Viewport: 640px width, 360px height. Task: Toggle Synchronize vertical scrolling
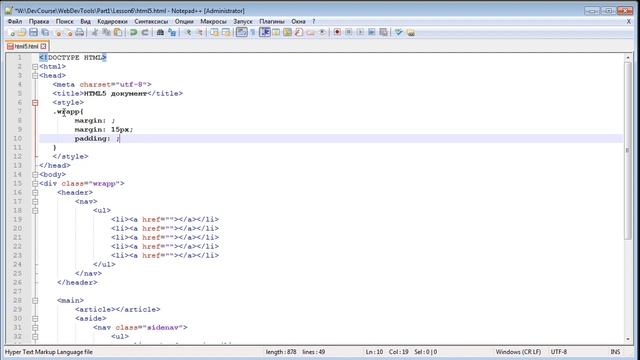click(214, 32)
